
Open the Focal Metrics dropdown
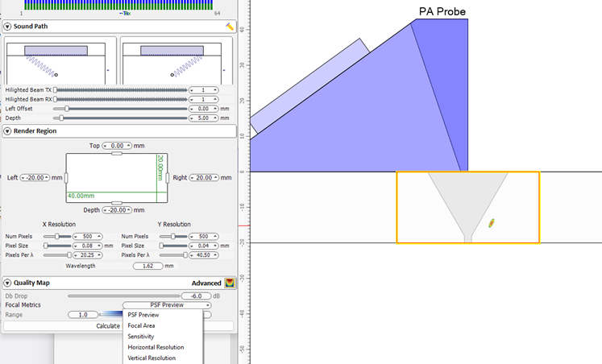167,305
